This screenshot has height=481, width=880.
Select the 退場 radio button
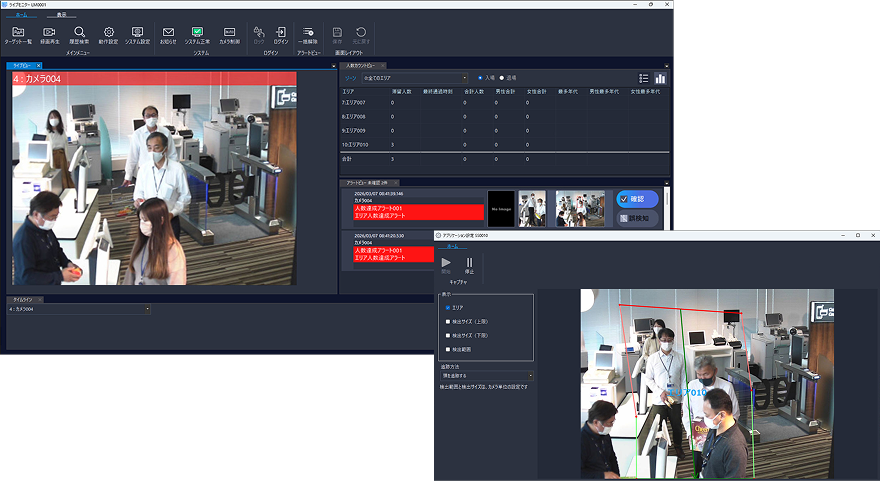502,77
